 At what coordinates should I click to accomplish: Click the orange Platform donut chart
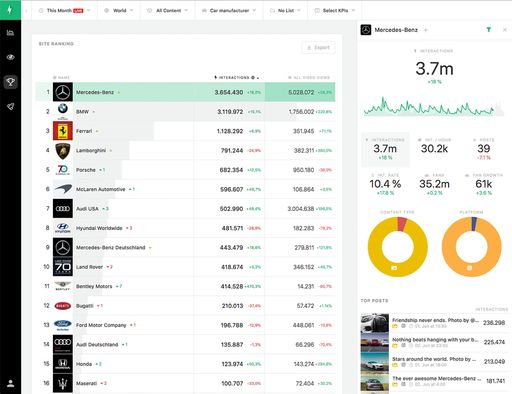(471, 246)
